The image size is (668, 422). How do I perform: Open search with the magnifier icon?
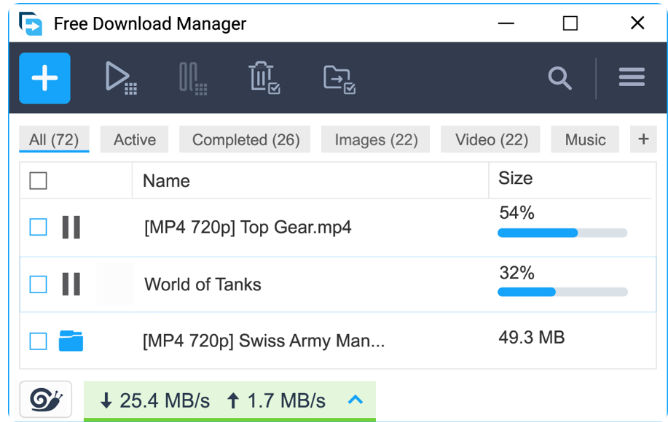point(559,78)
